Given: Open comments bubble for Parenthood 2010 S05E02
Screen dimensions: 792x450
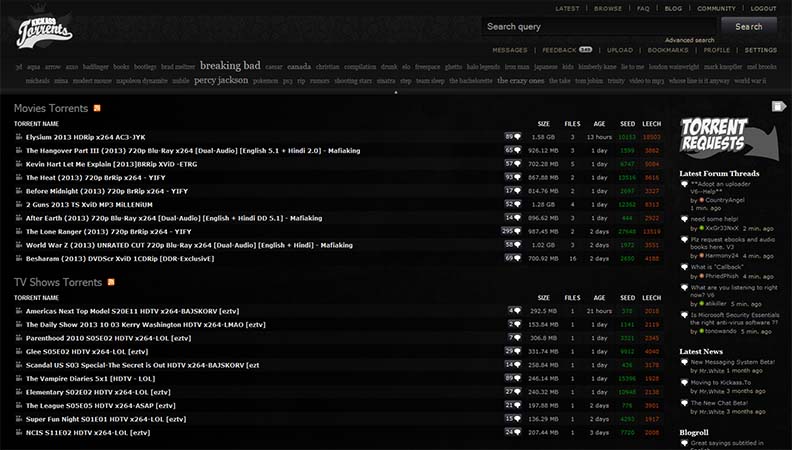Looking at the screenshot, I should [x=515, y=338].
